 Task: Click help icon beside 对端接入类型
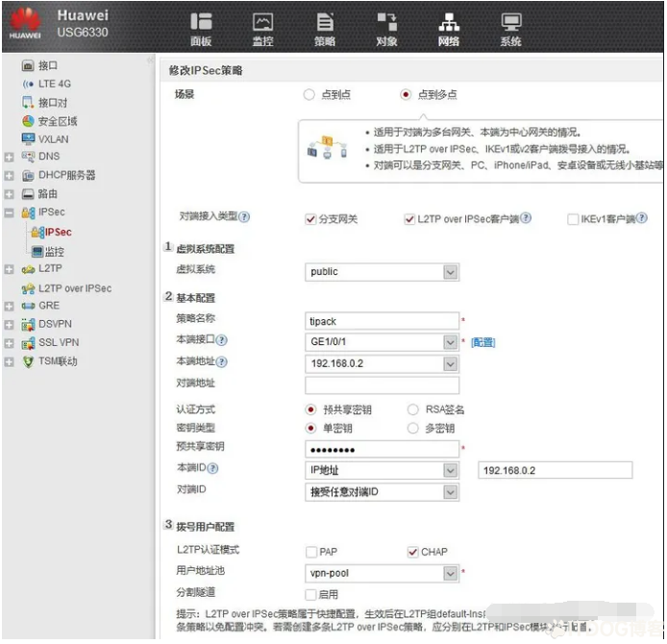(x=244, y=217)
